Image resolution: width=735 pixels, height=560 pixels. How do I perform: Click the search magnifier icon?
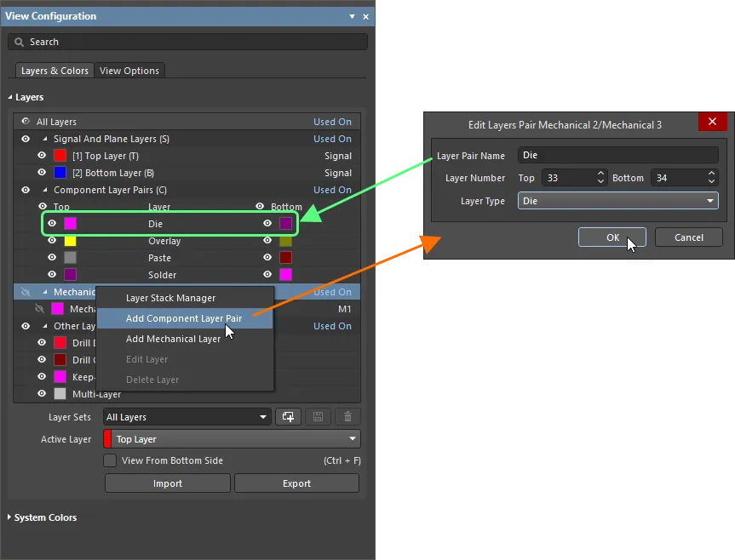pyautogui.click(x=20, y=42)
